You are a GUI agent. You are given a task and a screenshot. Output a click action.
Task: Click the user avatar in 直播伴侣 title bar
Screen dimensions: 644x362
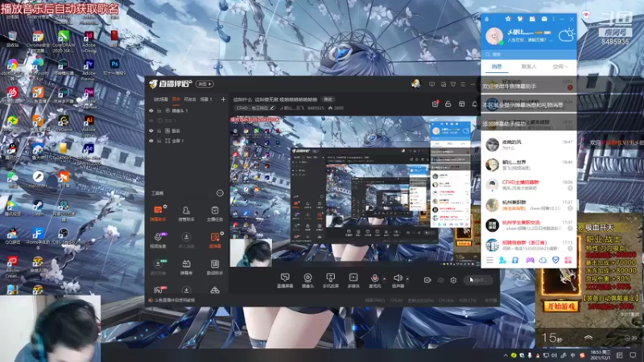click(x=415, y=84)
